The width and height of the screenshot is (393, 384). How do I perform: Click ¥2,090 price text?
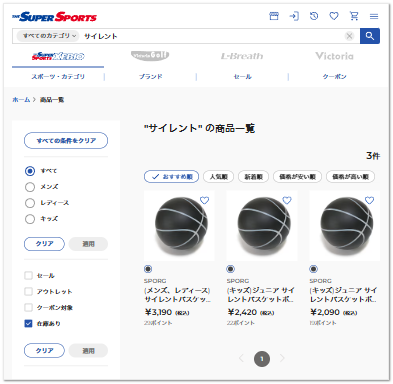[325, 312]
